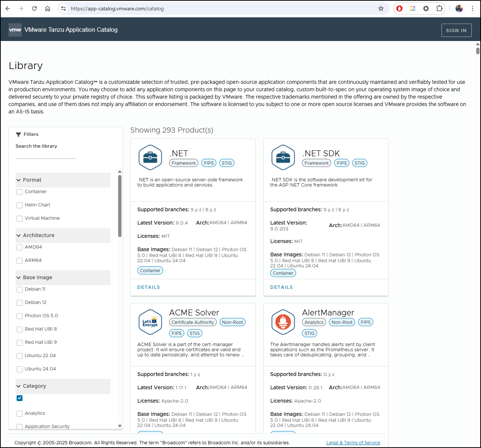Click the .NET SDK toolbox product icon

coord(283,157)
